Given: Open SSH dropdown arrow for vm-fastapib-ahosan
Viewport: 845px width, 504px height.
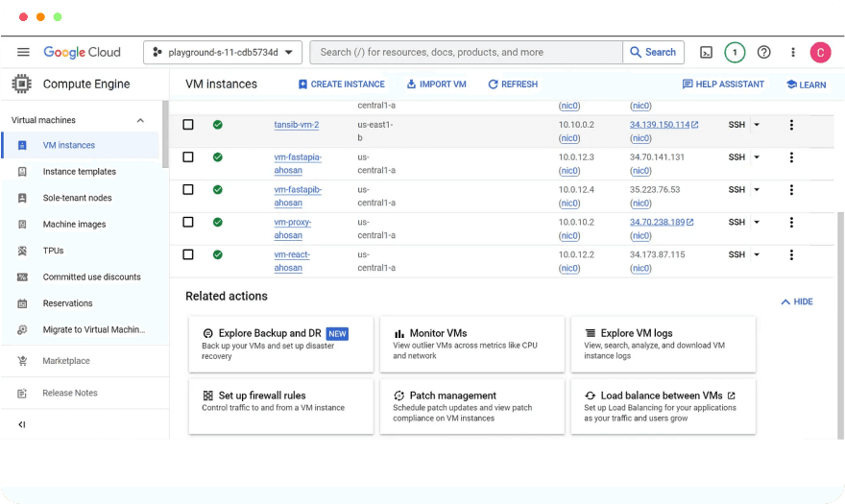Looking at the screenshot, I should (x=757, y=189).
